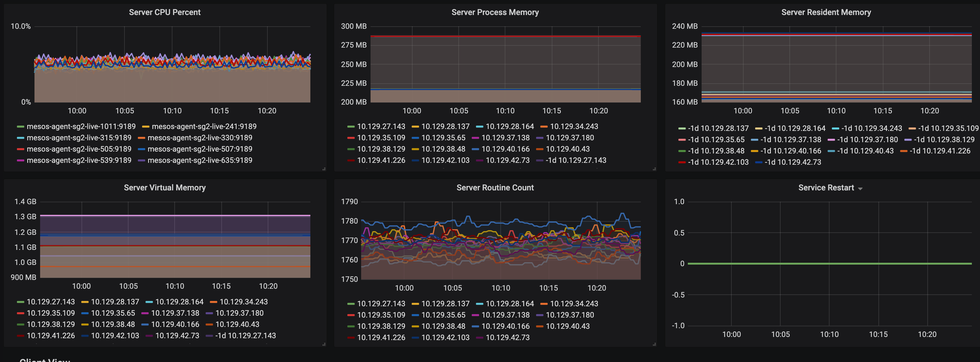
Task: Click 10.129.42.73 in Server Process Memory legend
Action: [508, 160]
